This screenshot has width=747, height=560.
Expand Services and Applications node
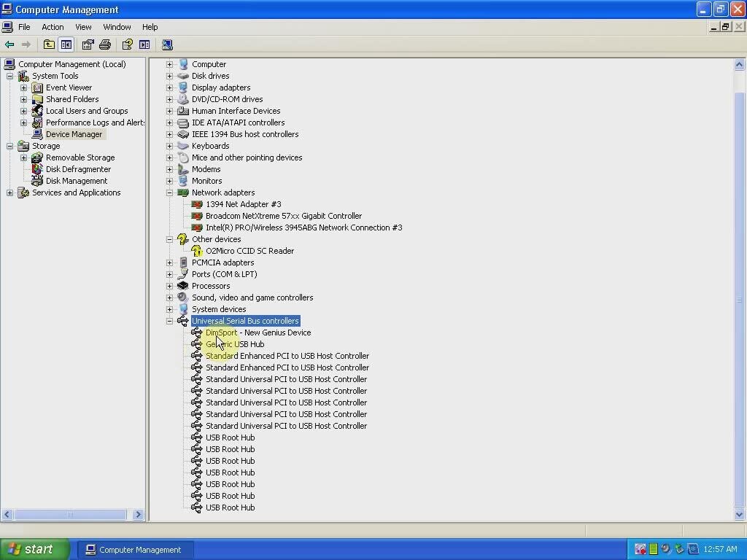10,192
